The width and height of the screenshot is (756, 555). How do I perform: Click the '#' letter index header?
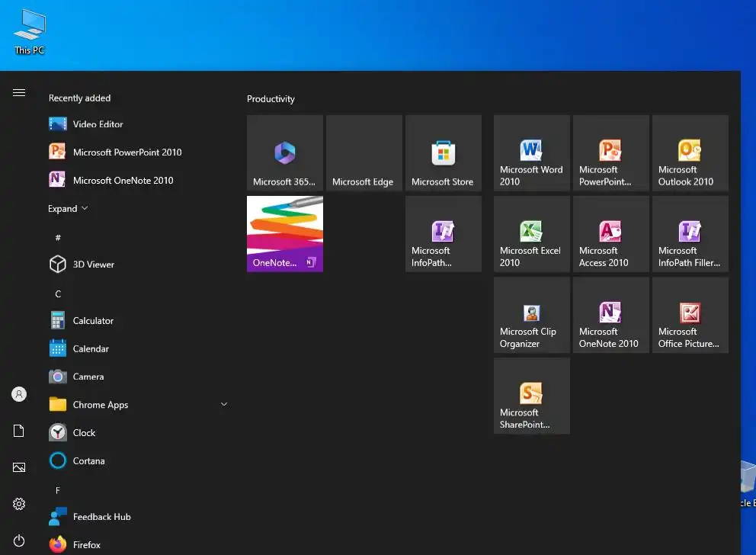click(x=58, y=237)
